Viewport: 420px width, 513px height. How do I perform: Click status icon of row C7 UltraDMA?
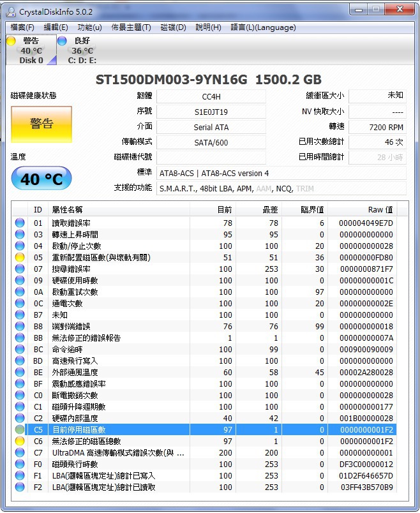pyautogui.click(x=20, y=452)
